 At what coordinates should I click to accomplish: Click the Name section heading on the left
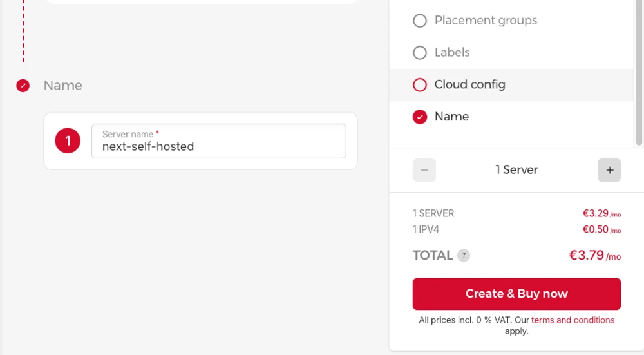[x=62, y=86]
